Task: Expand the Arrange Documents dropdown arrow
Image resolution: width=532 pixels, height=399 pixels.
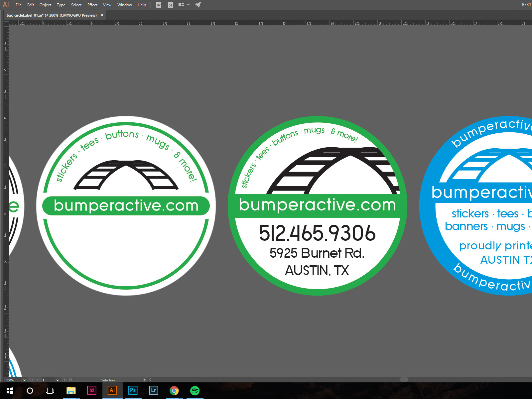Action: point(189,5)
